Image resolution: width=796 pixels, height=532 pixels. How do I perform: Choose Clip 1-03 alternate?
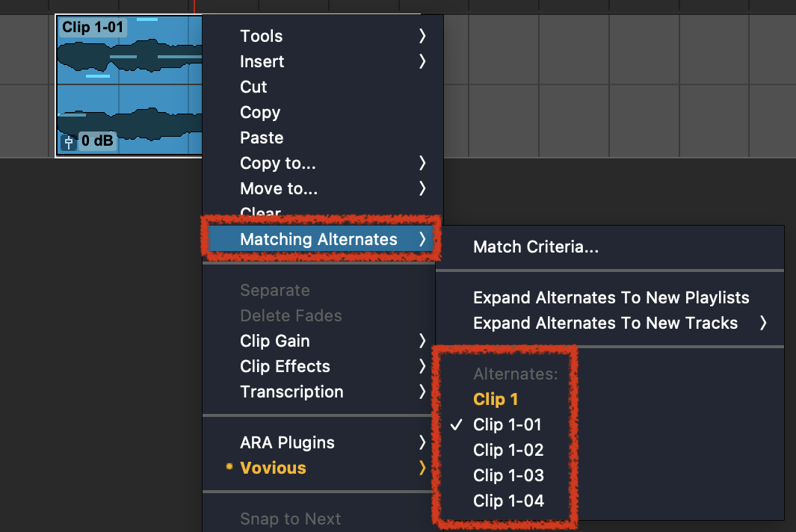click(508, 475)
